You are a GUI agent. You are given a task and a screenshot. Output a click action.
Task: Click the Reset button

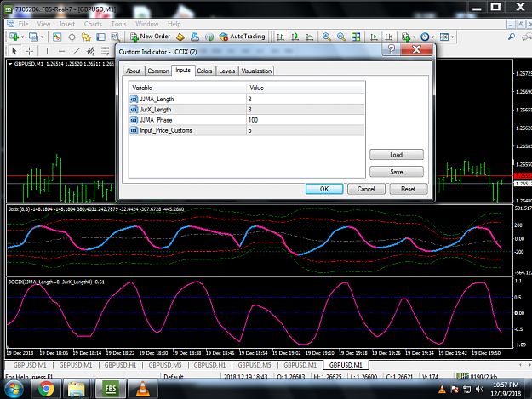[x=409, y=189]
